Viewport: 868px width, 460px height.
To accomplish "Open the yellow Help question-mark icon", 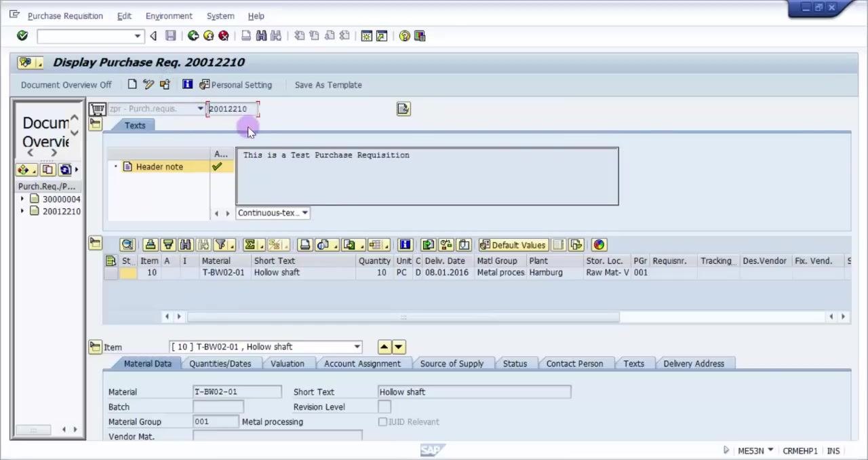I will [405, 36].
